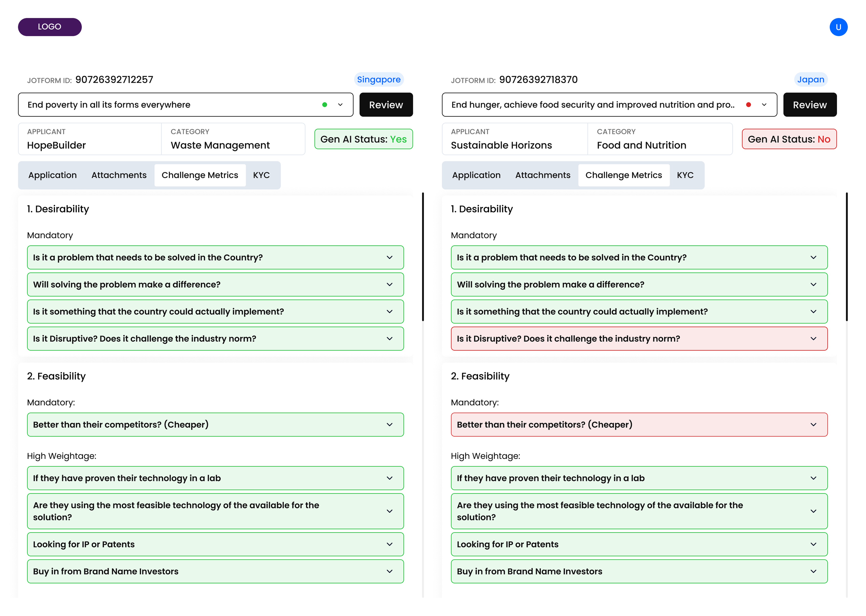Open Sustainable Horizons' KYC tab
Viewport: 866px width, 616px height.
coord(685,175)
